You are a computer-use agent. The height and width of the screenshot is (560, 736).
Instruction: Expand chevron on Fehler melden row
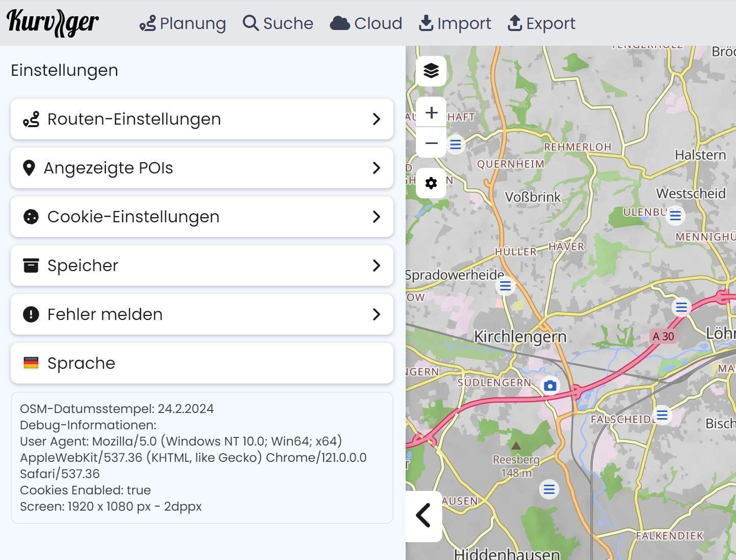pos(376,314)
